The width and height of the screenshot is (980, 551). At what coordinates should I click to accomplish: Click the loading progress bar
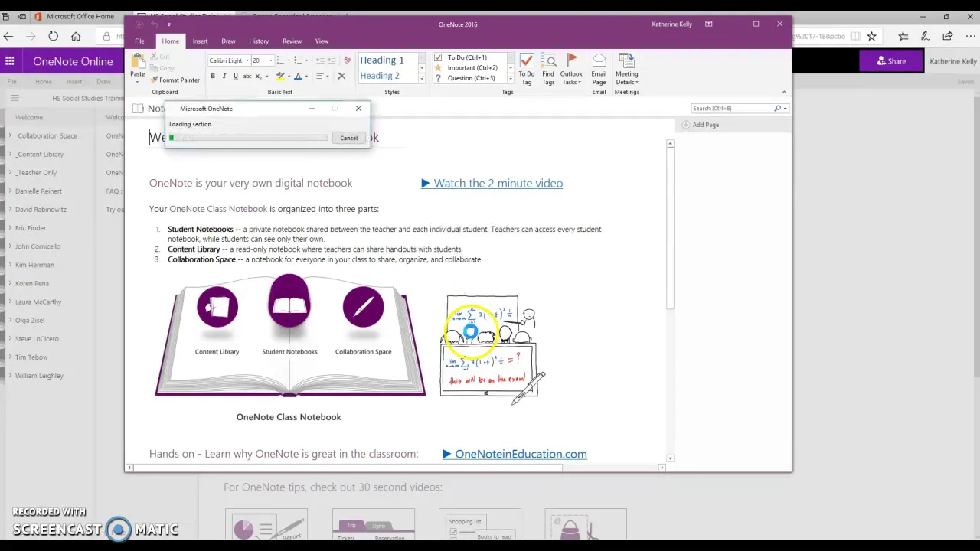[x=248, y=138]
